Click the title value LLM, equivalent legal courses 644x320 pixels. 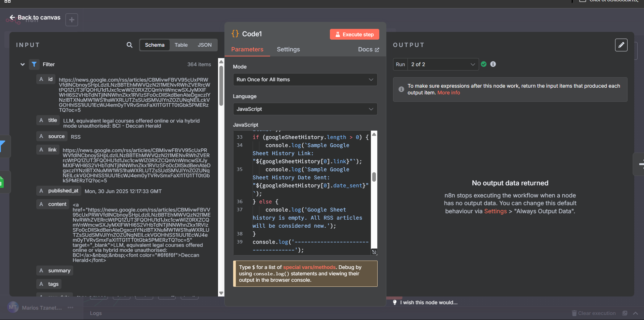click(131, 123)
